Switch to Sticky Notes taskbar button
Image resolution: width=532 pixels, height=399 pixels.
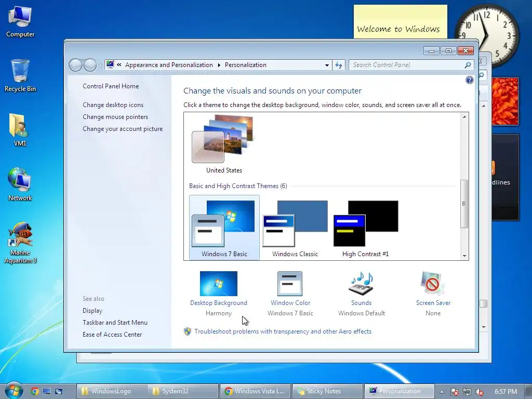click(327, 391)
